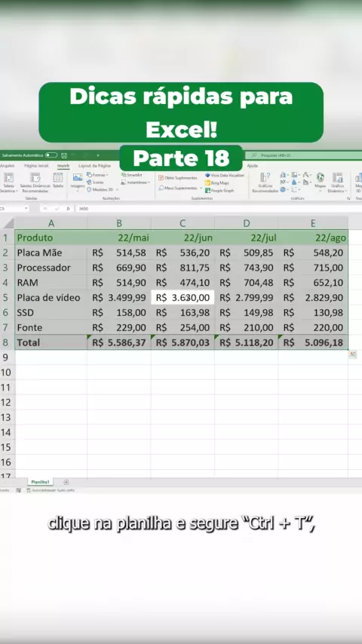This screenshot has height=644, width=362.
Task: Select column E header
Action: [313, 223]
